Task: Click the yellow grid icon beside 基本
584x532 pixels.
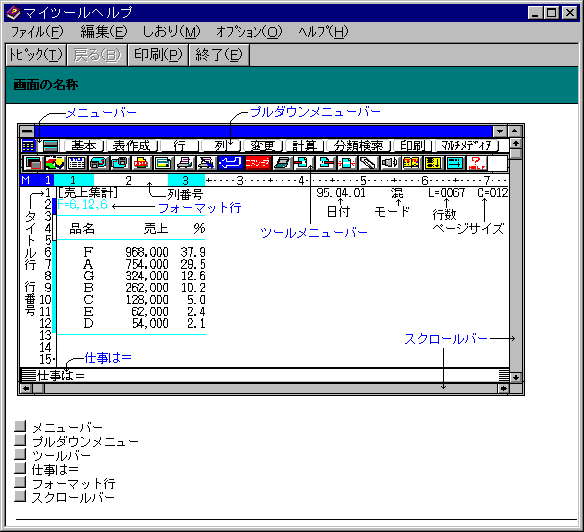Action: 28,146
